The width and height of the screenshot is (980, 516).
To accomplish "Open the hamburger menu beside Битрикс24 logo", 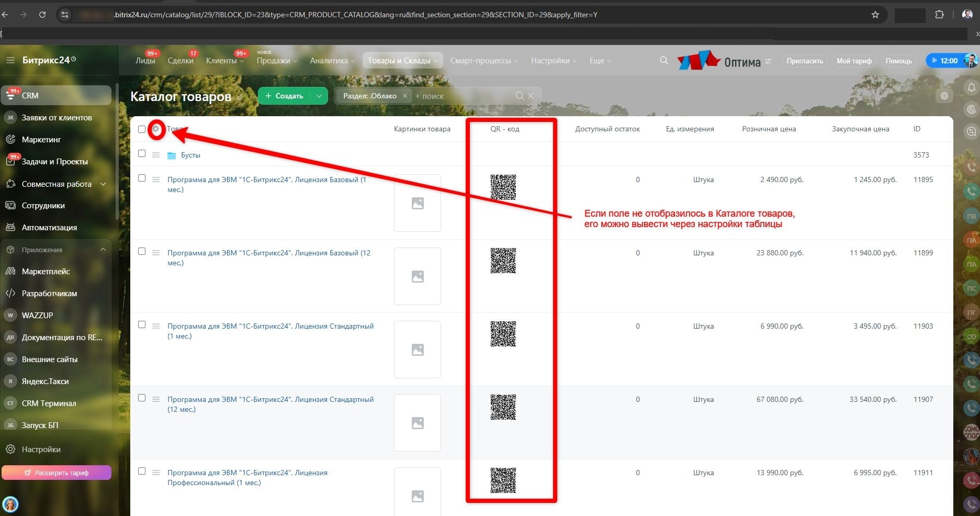I will (x=10, y=60).
